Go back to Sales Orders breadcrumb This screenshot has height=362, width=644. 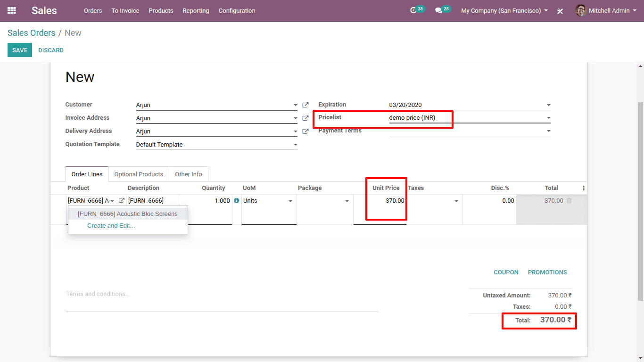[x=32, y=33]
